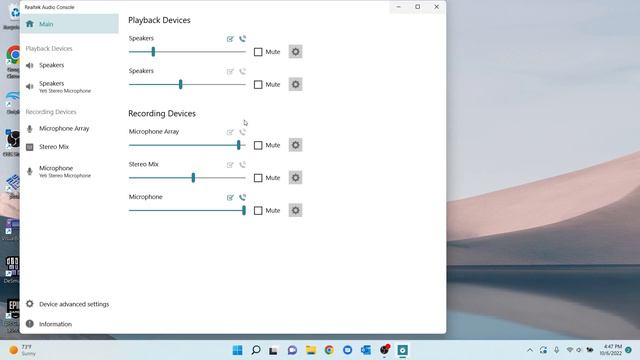Open gear settings for first Speakers row
Image resolution: width=640 pixels, height=360 pixels.
[x=296, y=52]
